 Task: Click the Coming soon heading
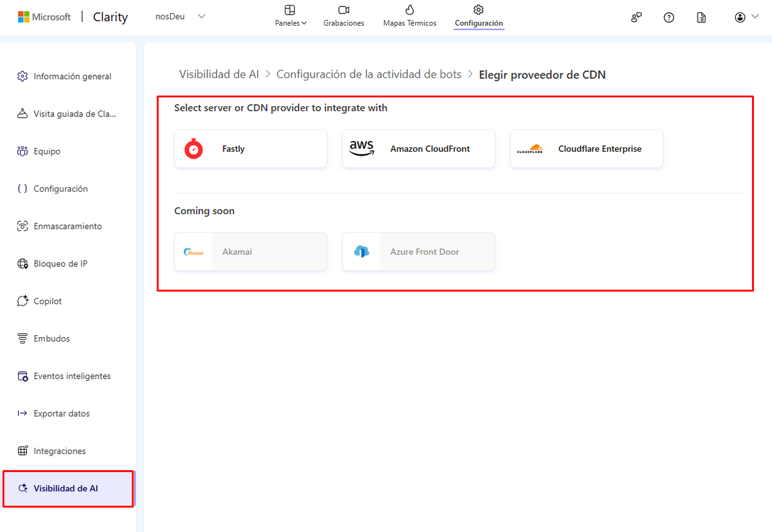[x=205, y=211]
